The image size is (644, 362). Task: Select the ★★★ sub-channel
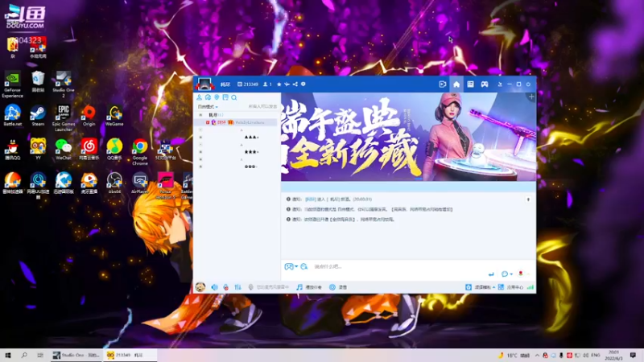point(251,152)
